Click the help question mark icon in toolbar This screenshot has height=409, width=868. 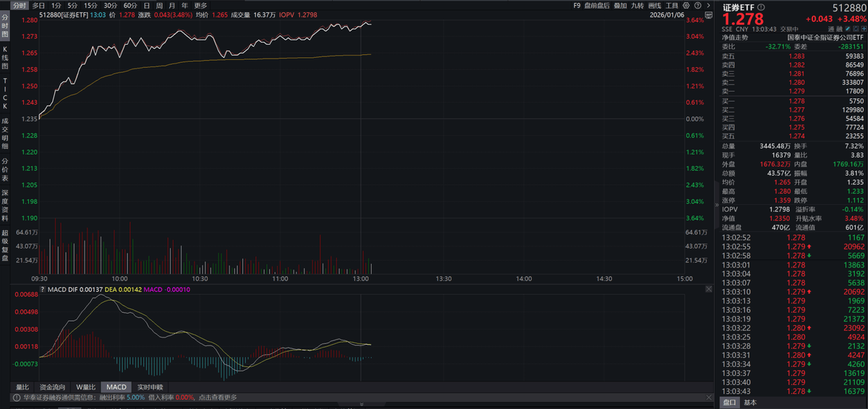(697, 5)
